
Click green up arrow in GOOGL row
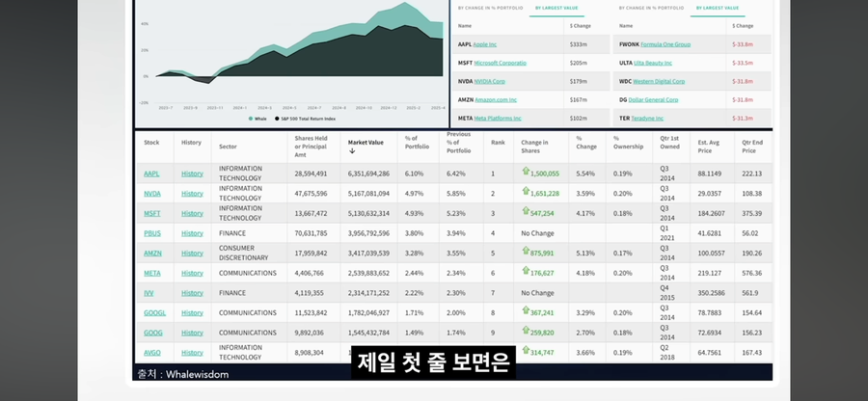pos(526,310)
